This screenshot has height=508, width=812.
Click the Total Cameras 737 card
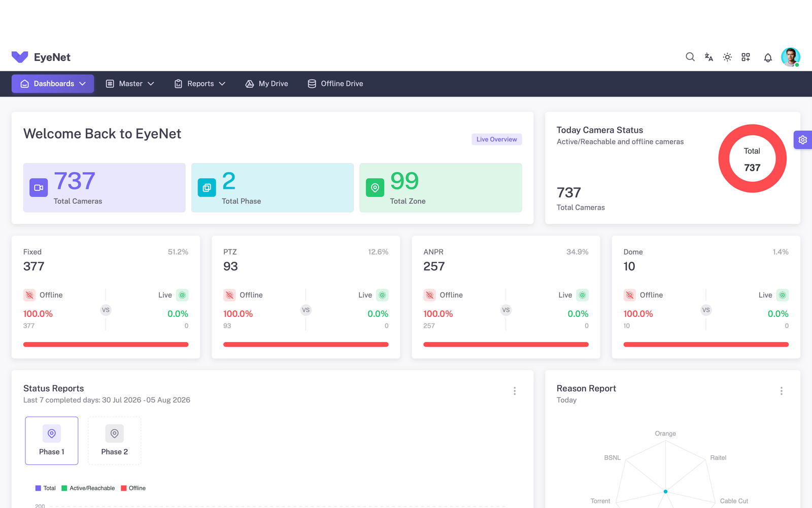click(x=105, y=187)
